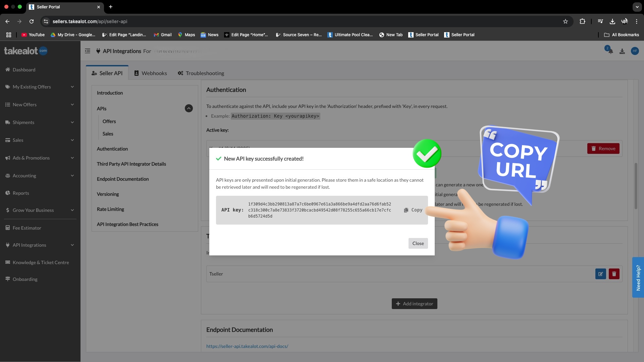The image size is (644, 362).
Task: Open the downloads tray icon in the header
Action: (x=622, y=51)
